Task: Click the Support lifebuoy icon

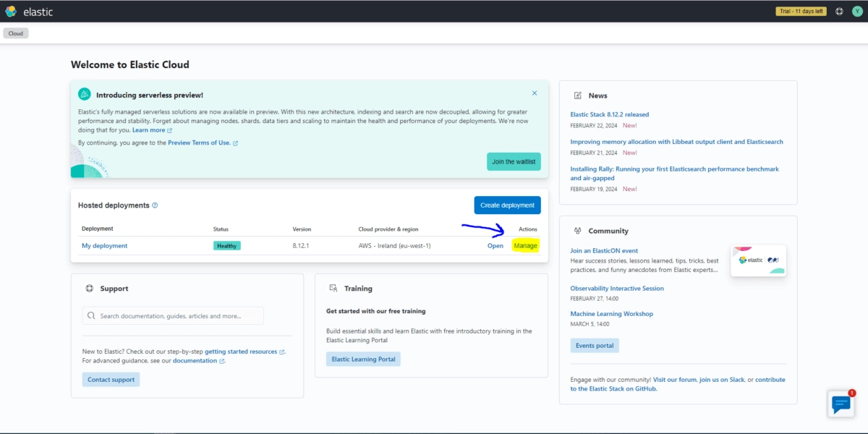Action: tap(90, 289)
